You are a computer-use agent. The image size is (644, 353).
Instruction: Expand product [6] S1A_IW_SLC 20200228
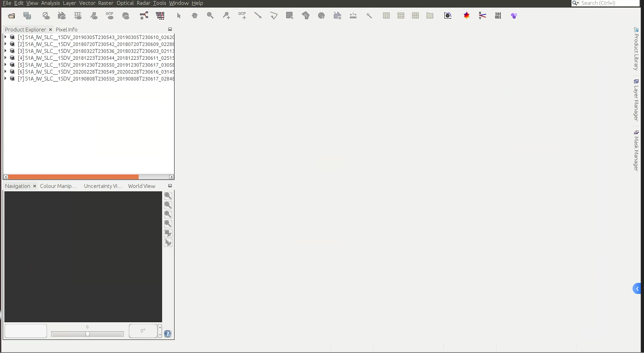click(x=5, y=72)
